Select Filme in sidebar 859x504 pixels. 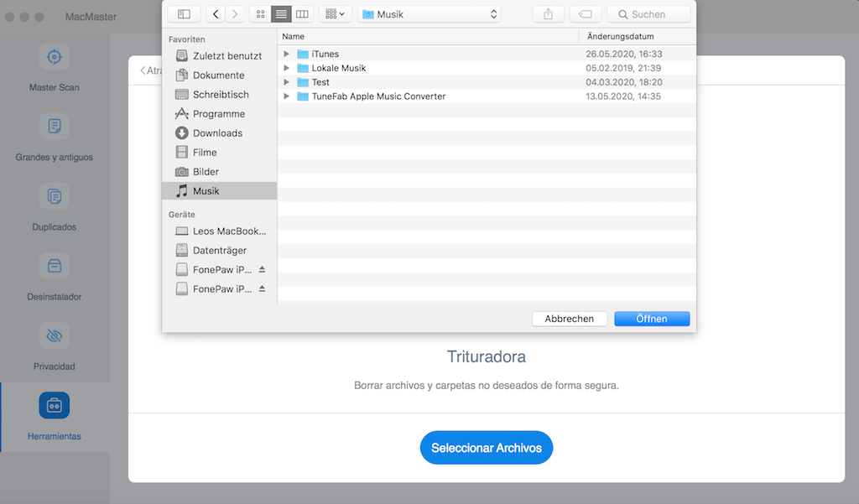coord(219,153)
